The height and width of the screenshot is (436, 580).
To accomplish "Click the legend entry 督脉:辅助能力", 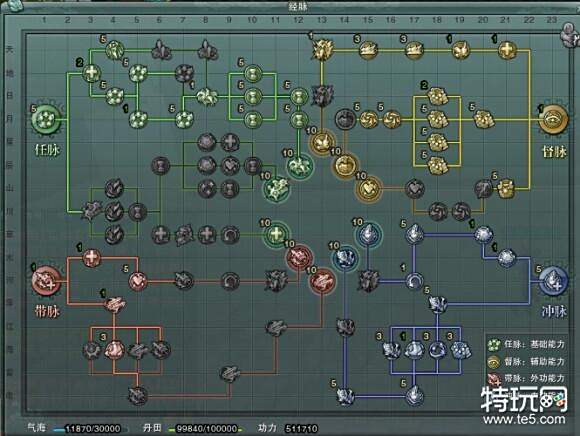I will pyautogui.click(x=526, y=361).
